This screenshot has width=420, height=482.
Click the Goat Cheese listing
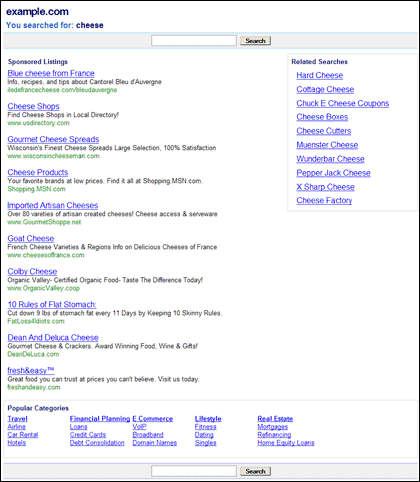[x=31, y=238]
